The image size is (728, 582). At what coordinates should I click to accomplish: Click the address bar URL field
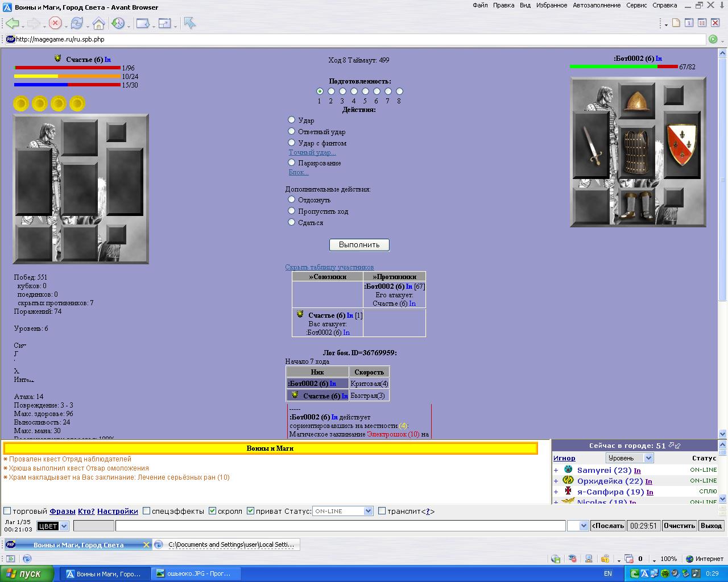356,39
